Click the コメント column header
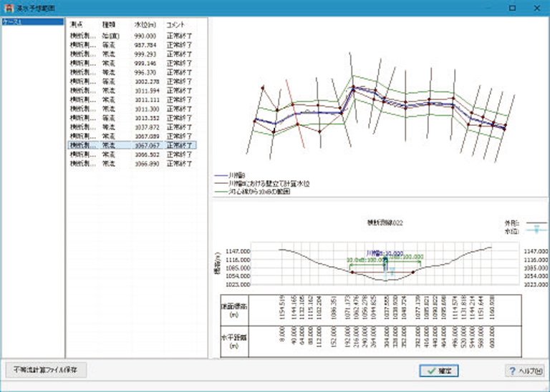 (x=175, y=24)
